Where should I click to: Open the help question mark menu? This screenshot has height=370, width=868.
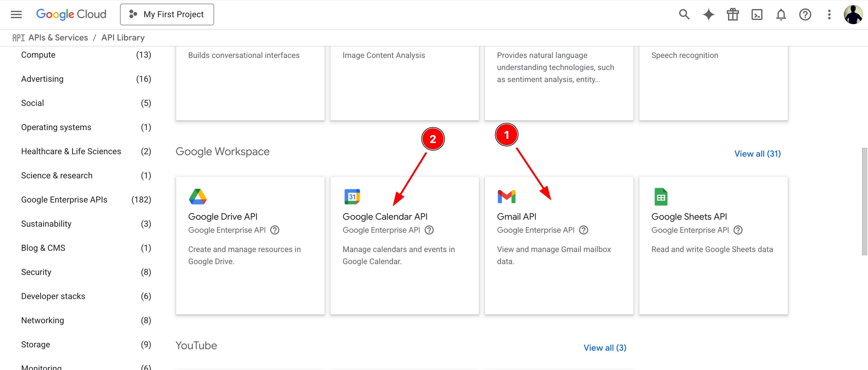point(805,14)
